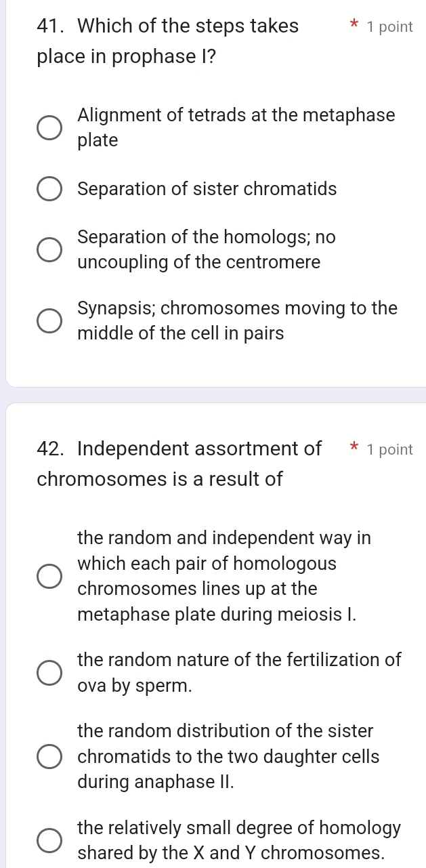The height and width of the screenshot is (868, 426).
Task: Click the gap between the two question cards
Action: click(213, 392)
